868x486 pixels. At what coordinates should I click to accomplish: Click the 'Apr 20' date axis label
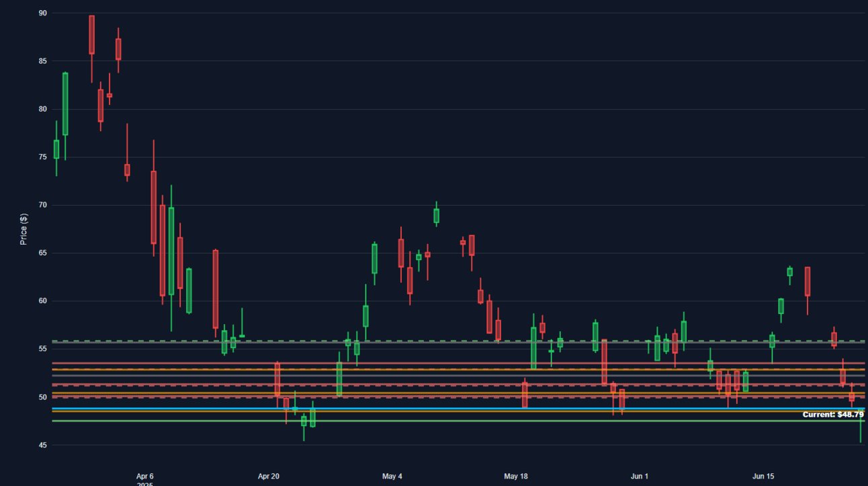click(x=269, y=477)
